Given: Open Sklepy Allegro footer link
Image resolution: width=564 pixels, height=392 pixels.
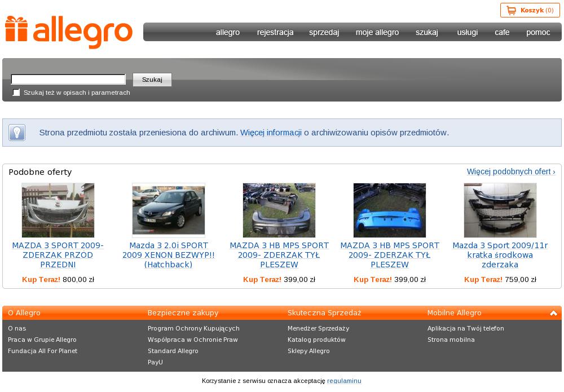Looking at the screenshot, I should (x=309, y=351).
